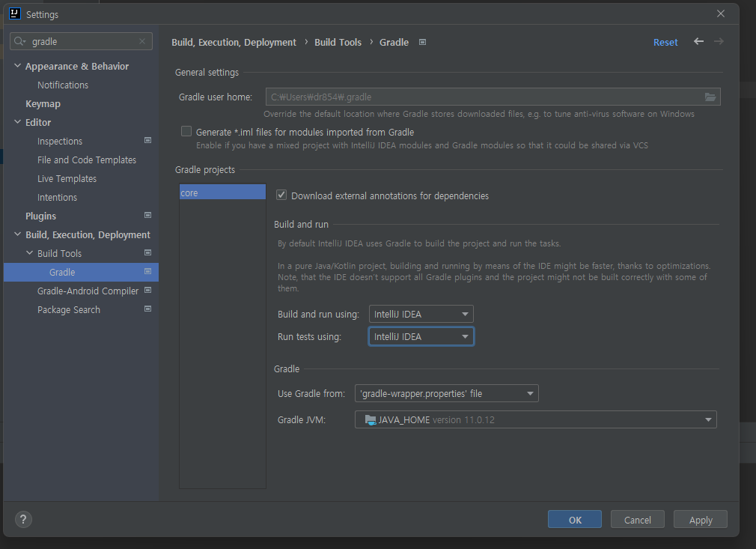Open Plugins settings page

40,216
